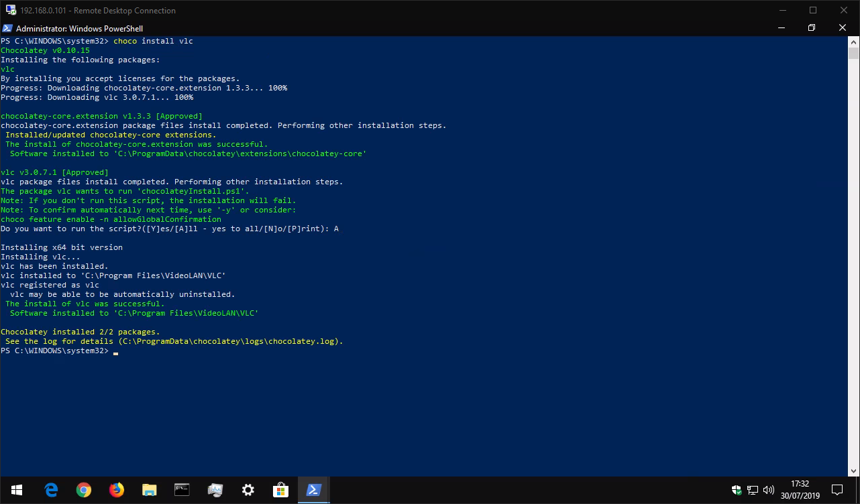
Task: Click the PowerShell title bar system icon
Action: 7,28
